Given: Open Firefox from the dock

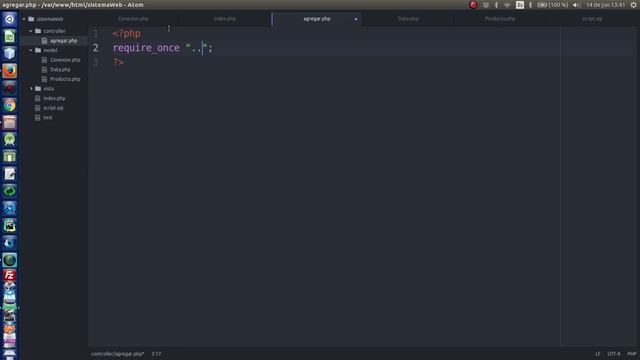Looking at the screenshot, I should (x=9, y=71).
